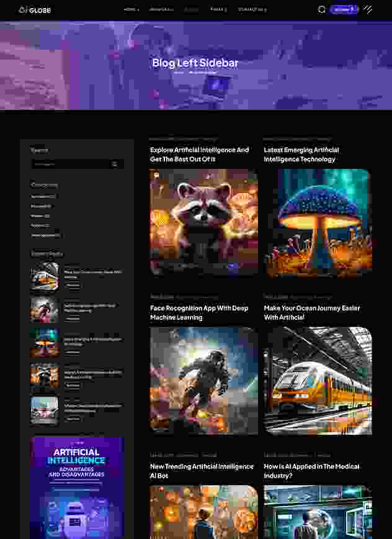Viewport: 392px width, 539px height.
Task: Click the sidebar search input field
Action: (69, 164)
